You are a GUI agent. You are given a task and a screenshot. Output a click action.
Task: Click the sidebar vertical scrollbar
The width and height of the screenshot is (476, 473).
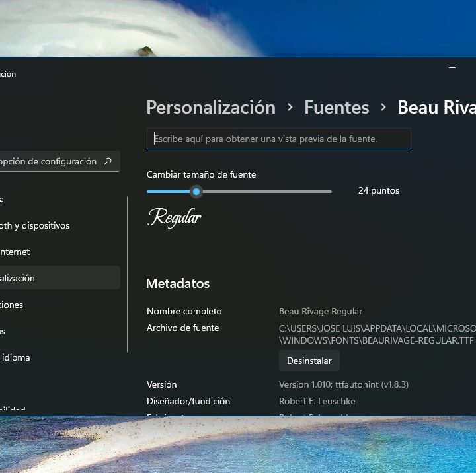[128, 274]
